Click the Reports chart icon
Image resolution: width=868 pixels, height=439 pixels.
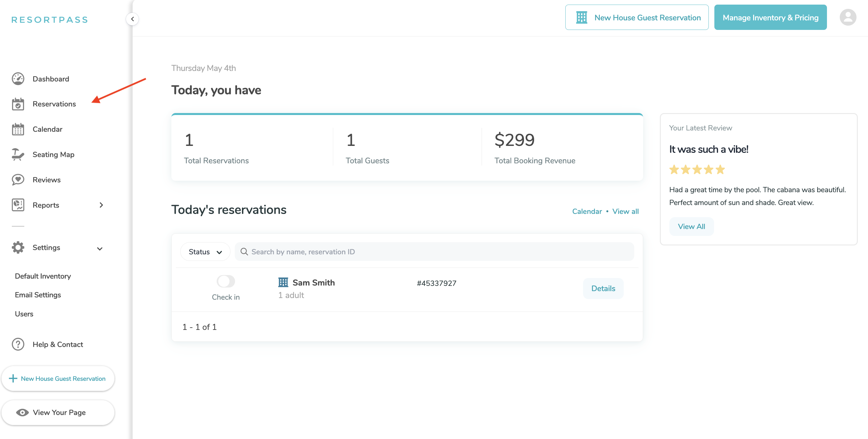[x=18, y=205]
